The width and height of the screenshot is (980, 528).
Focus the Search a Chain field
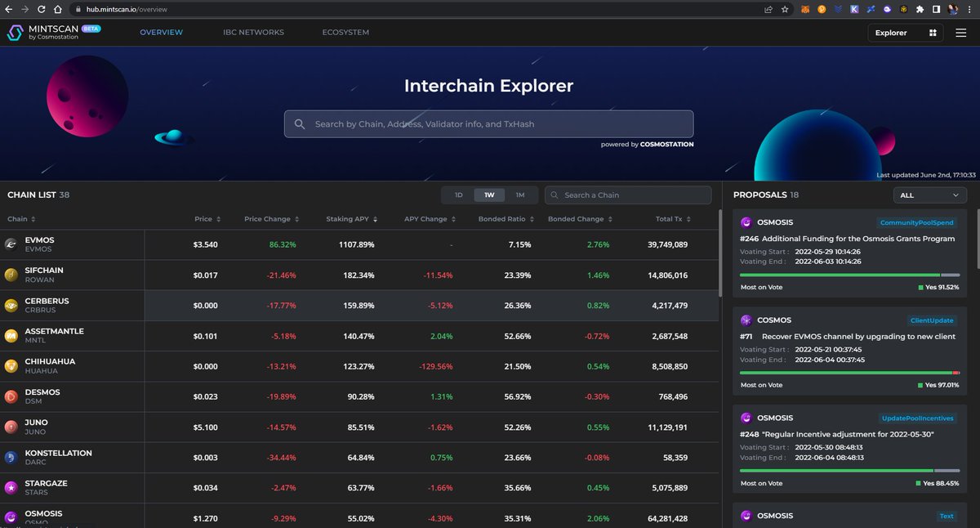628,195
